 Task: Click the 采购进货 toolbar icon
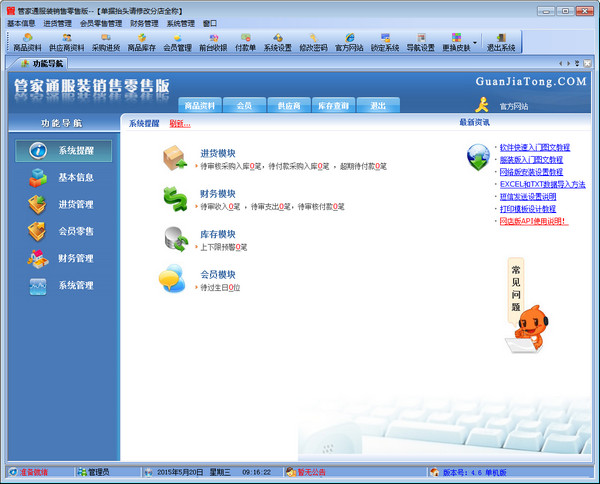point(105,42)
